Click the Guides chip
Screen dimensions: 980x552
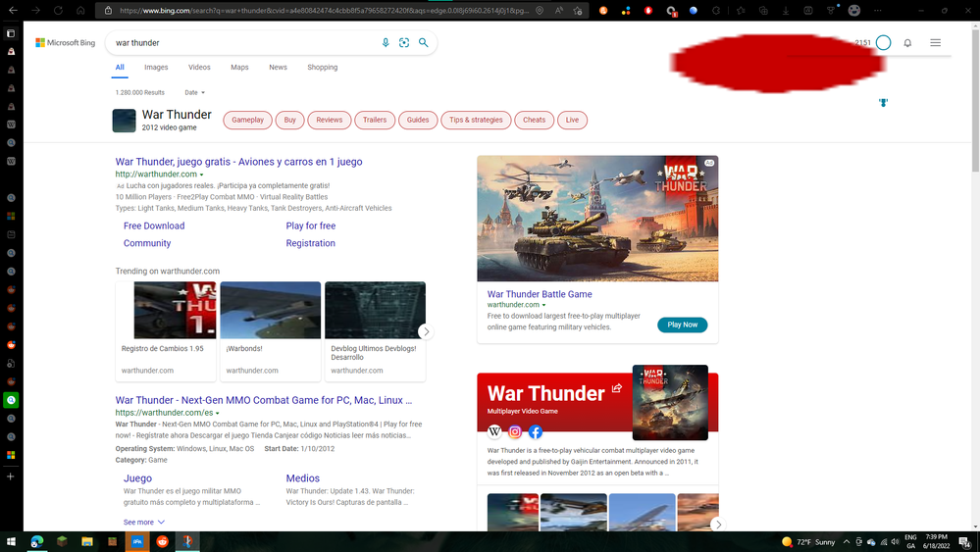click(418, 120)
